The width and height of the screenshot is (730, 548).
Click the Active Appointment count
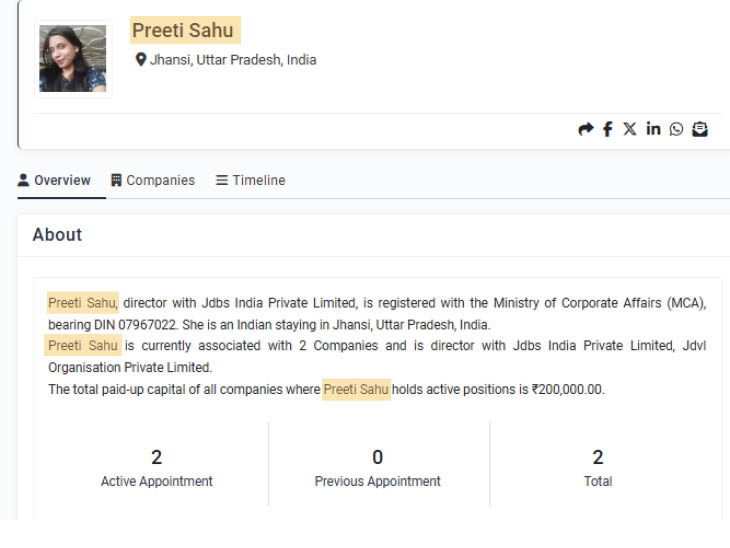tap(156, 458)
